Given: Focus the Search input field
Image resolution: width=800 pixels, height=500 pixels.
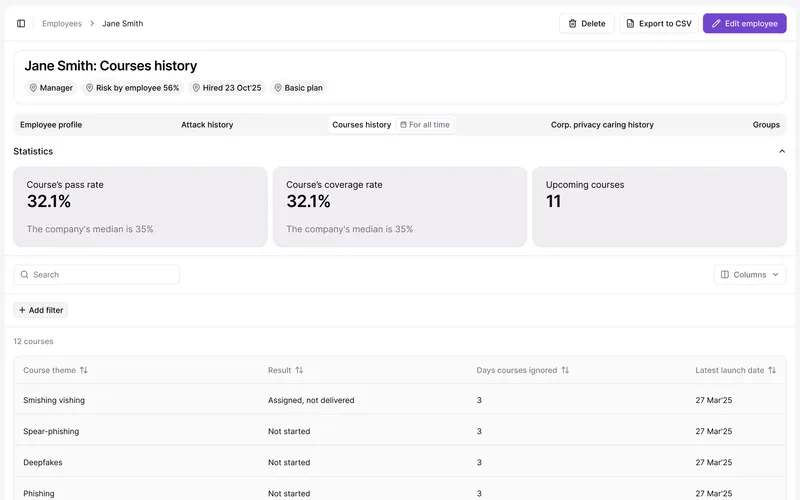Looking at the screenshot, I should 96,274.
